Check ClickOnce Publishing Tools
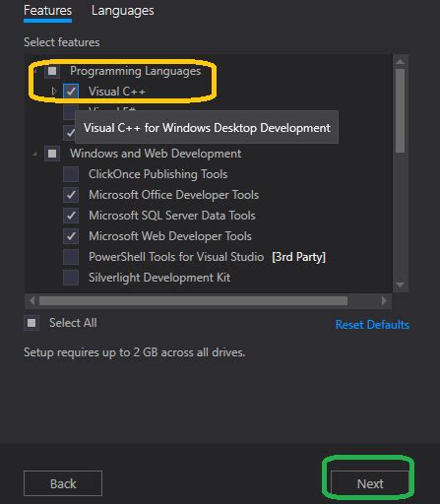 point(71,174)
